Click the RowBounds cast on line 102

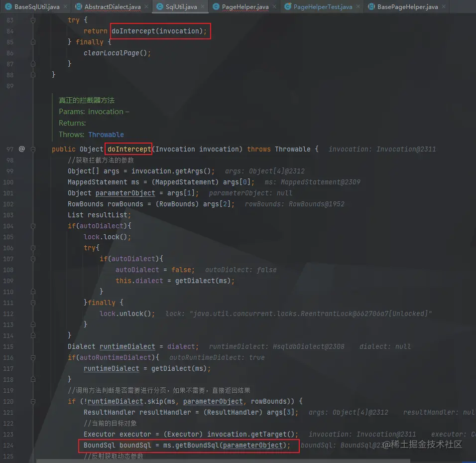pyautogui.click(x=177, y=204)
